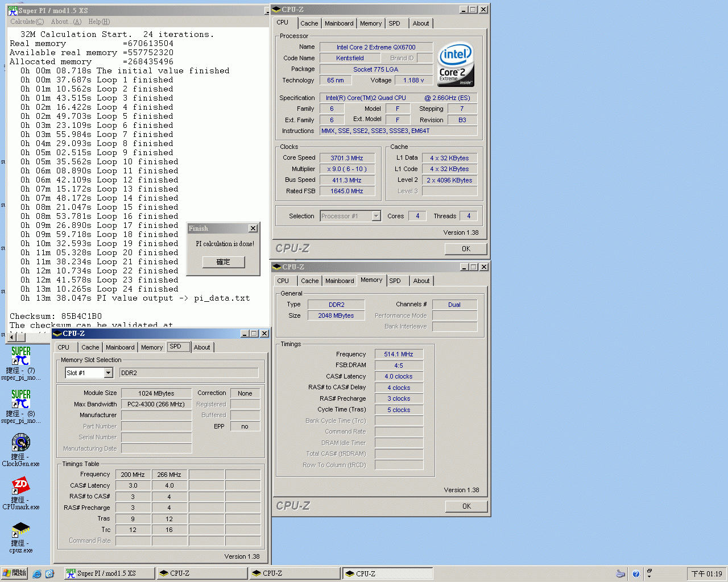
Task: Open the Help menu in Super PI
Action: [99, 22]
